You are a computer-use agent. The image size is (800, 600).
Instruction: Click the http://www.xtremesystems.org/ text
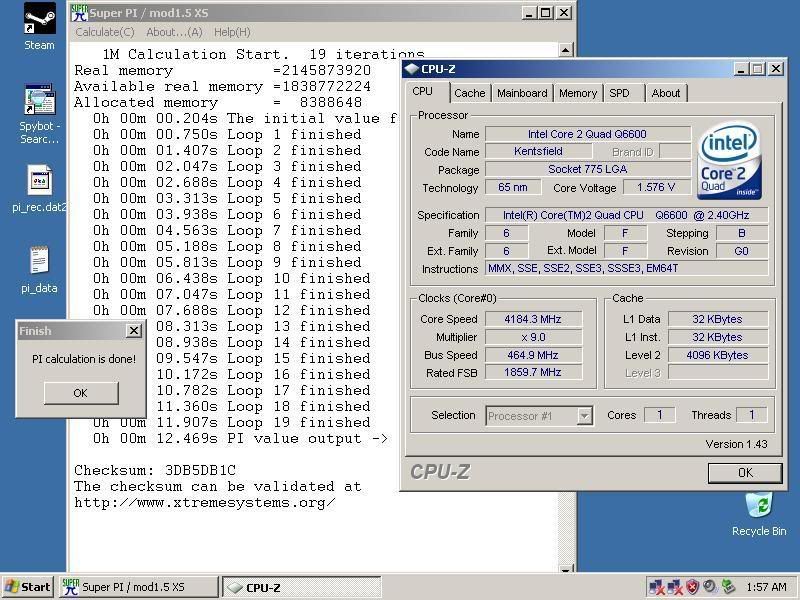(x=205, y=503)
